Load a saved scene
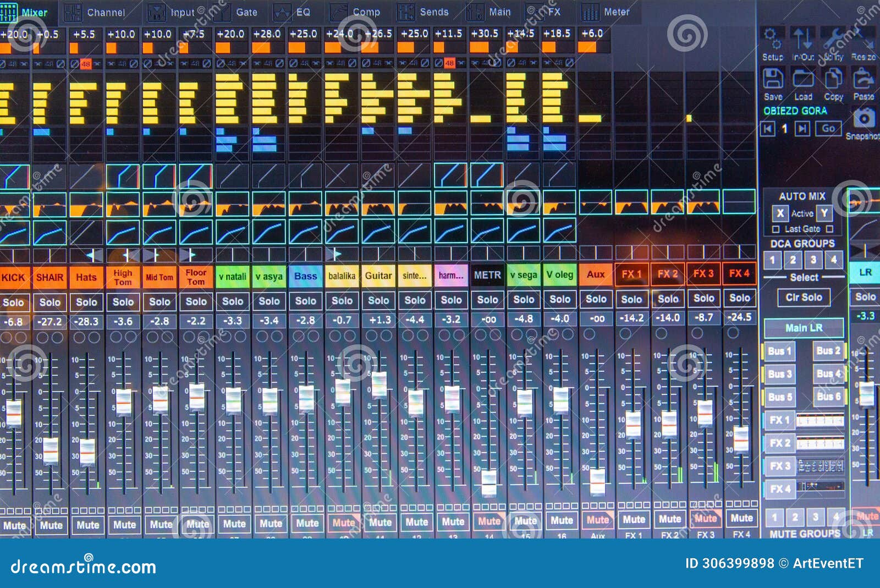The height and width of the screenshot is (588, 880). [x=803, y=77]
